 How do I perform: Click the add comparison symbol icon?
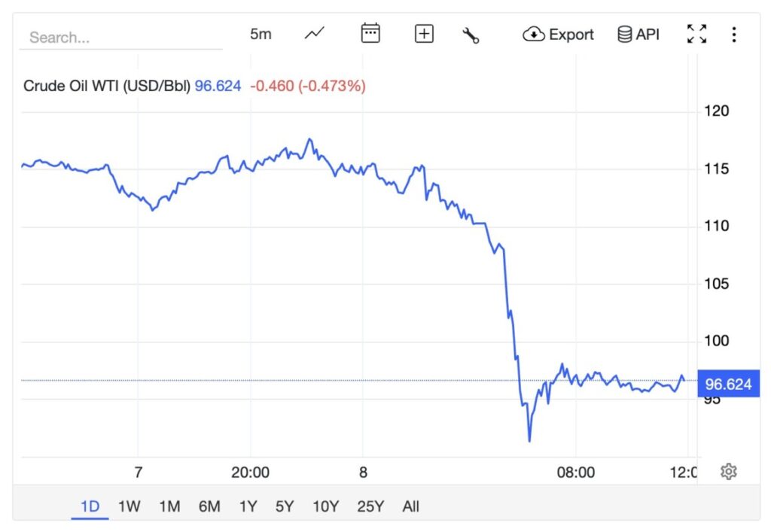tap(423, 33)
